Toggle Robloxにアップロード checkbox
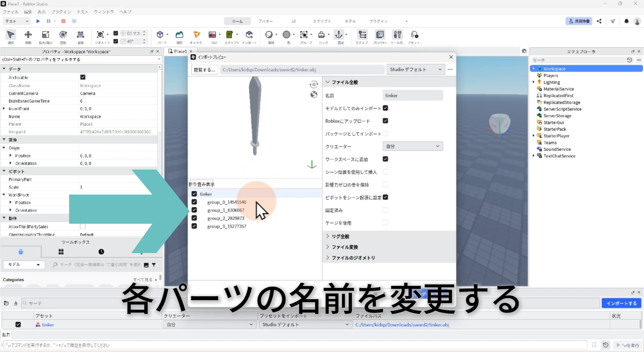Viewport: 644px width, 362px height. click(385, 121)
